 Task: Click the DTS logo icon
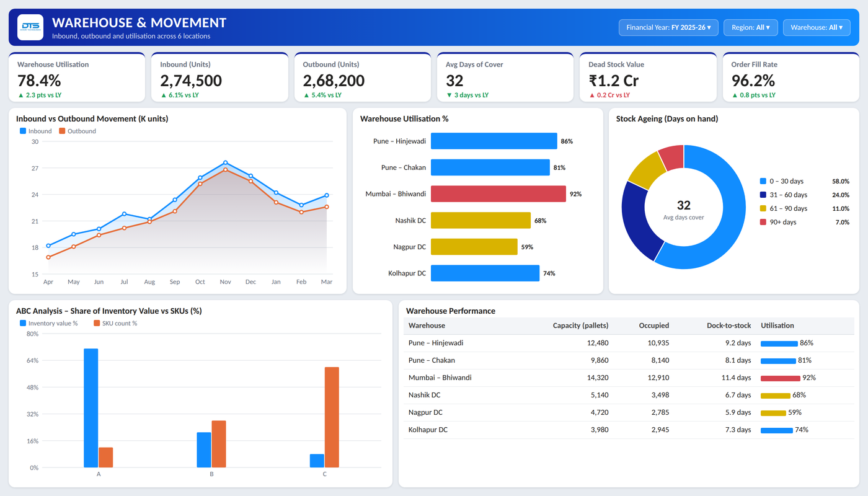pos(30,27)
